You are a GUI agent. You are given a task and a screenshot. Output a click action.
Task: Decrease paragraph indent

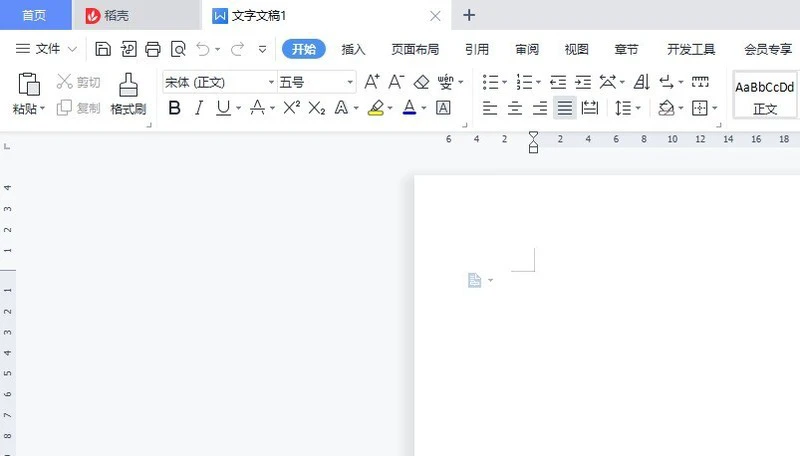[x=558, y=82]
